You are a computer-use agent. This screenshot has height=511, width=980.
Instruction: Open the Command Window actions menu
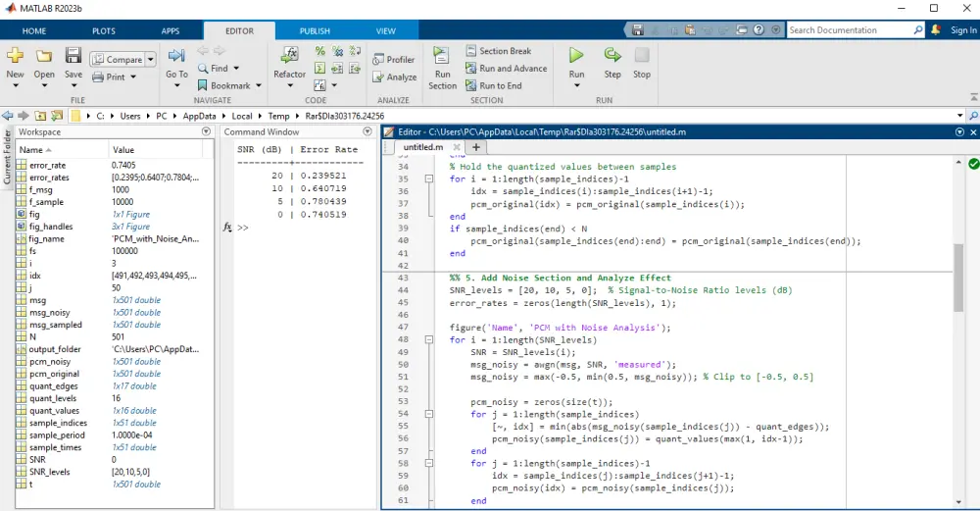367,132
